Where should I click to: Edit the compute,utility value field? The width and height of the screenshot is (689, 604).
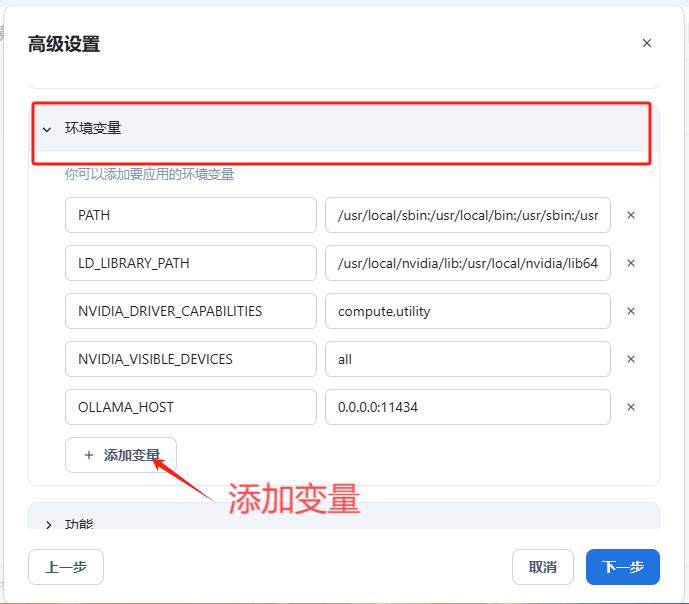(x=467, y=311)
